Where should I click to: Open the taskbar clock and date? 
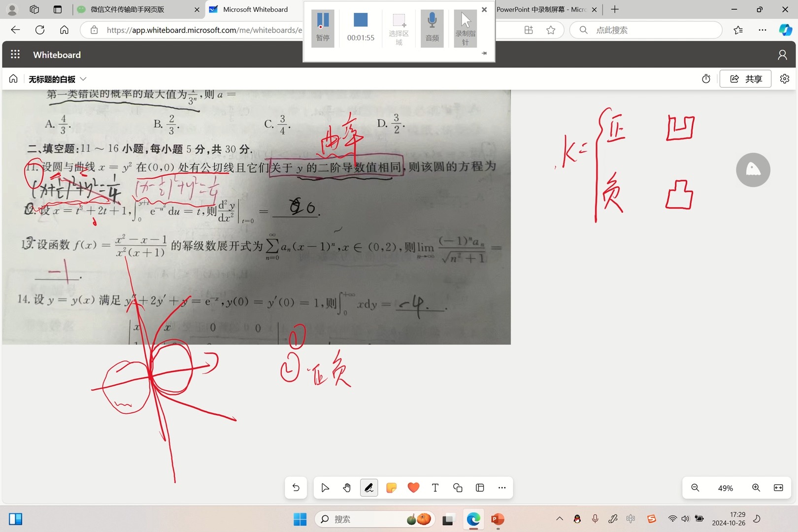pos(729,519)
